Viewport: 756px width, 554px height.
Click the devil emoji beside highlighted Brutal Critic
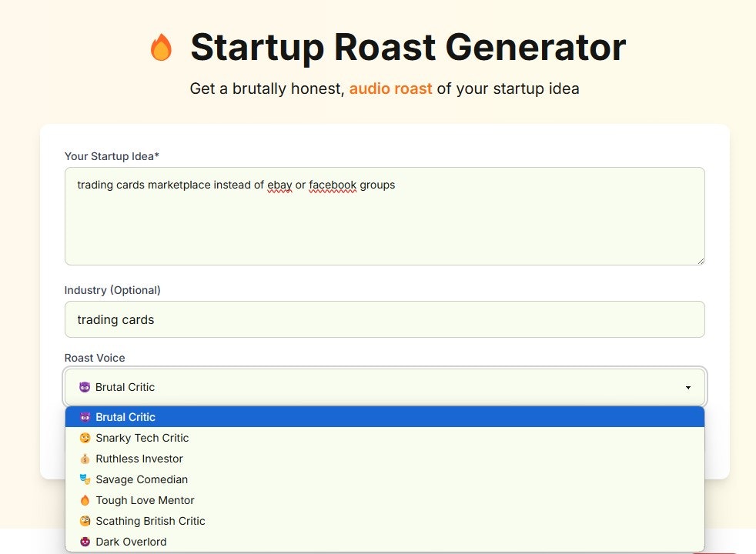[85, 417]
